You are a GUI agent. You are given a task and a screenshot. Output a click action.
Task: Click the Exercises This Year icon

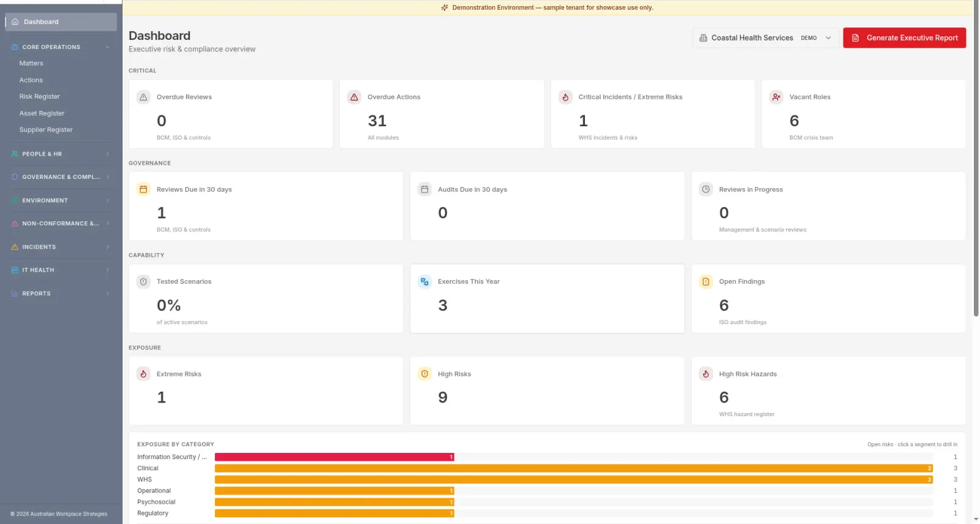coord(424,282)
